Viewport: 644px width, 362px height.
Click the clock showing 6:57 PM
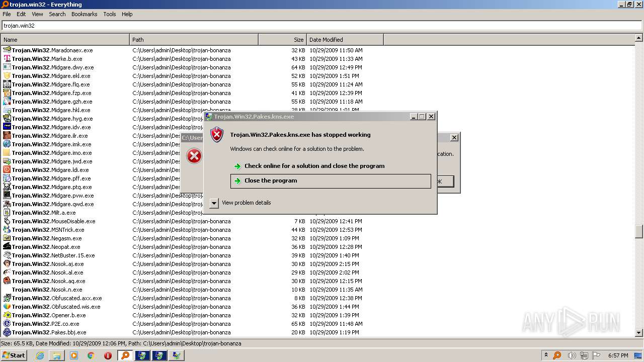(618, 355)
